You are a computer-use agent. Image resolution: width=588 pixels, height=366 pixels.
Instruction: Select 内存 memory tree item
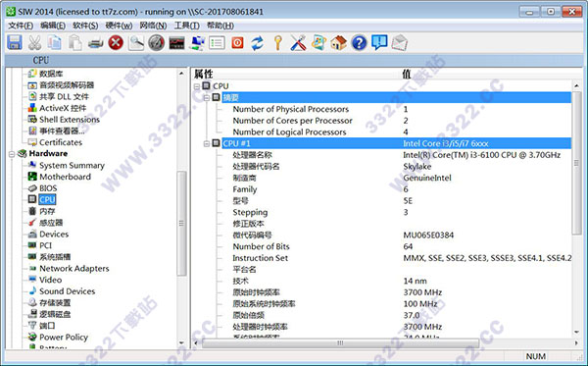coord(47,211)
